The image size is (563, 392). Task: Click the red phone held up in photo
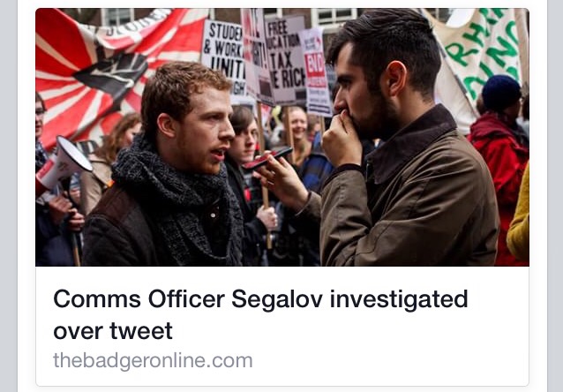coord(267,158)
